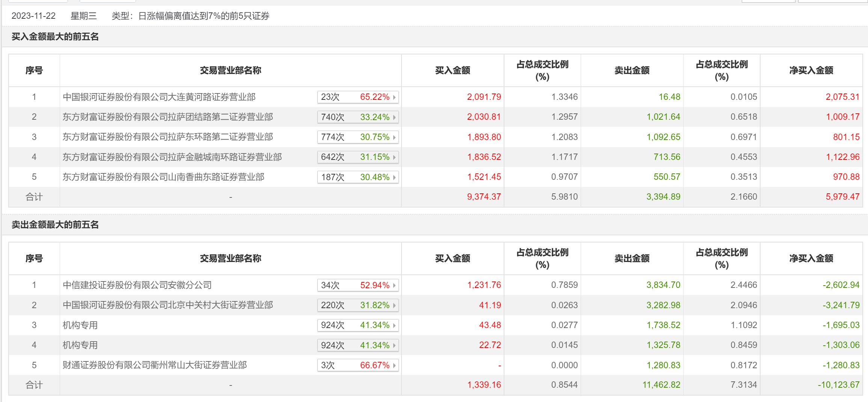Open 中国银河证券大连黄河路证券营业部 link

point(159,97)
